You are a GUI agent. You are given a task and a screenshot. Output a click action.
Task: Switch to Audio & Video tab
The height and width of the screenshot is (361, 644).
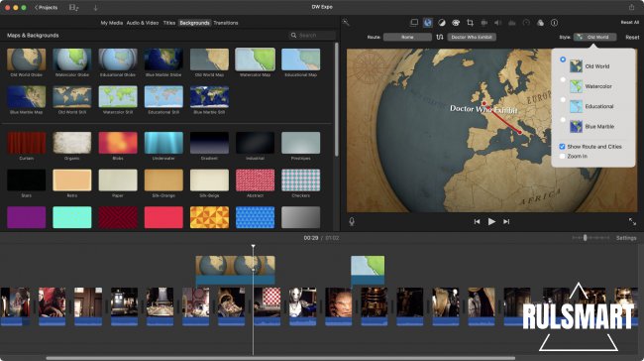click(x=143, y=23)
